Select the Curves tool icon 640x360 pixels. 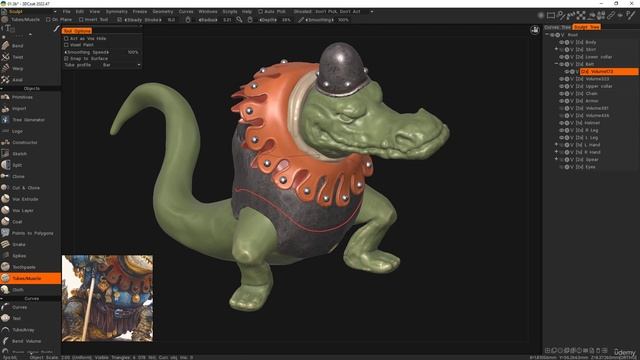[5, 307]
